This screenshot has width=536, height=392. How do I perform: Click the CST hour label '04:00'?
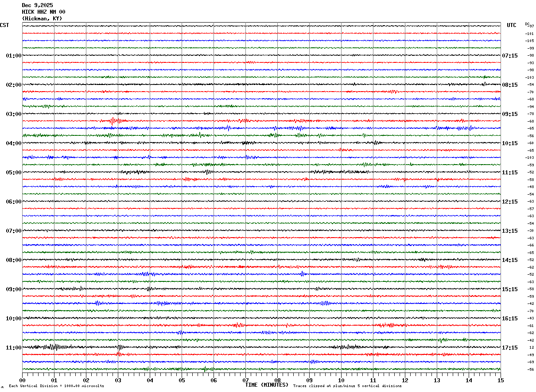point(14,143)
